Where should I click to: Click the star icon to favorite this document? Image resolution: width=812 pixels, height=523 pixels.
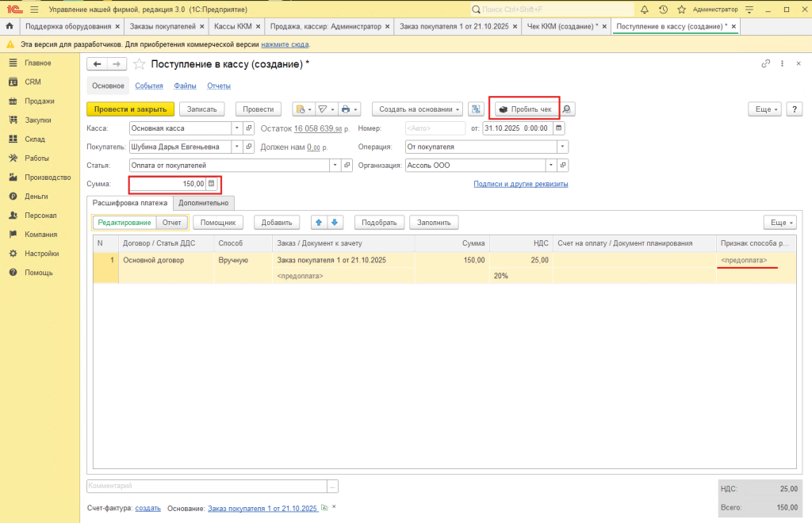click(x=140, y=63)
